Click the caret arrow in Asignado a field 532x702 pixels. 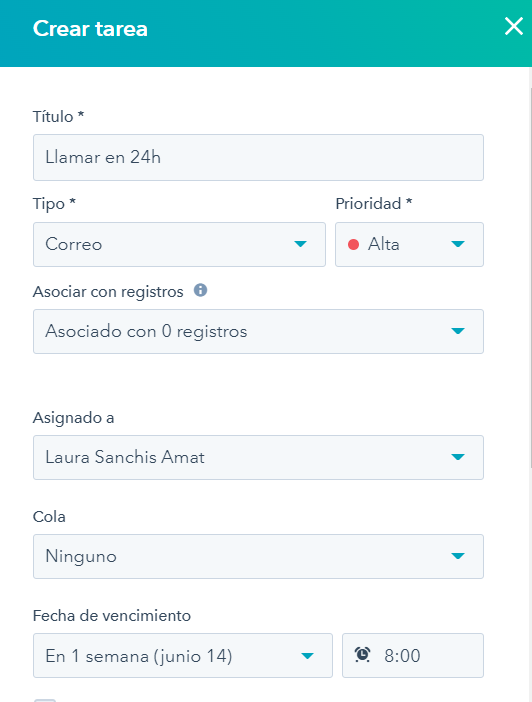click(x=458, y=457)
